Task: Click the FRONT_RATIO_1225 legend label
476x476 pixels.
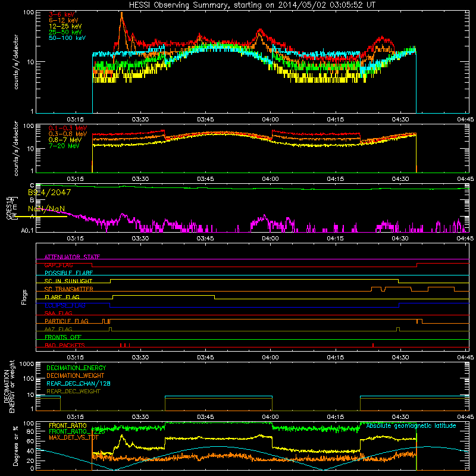Action: click(77, 431)
